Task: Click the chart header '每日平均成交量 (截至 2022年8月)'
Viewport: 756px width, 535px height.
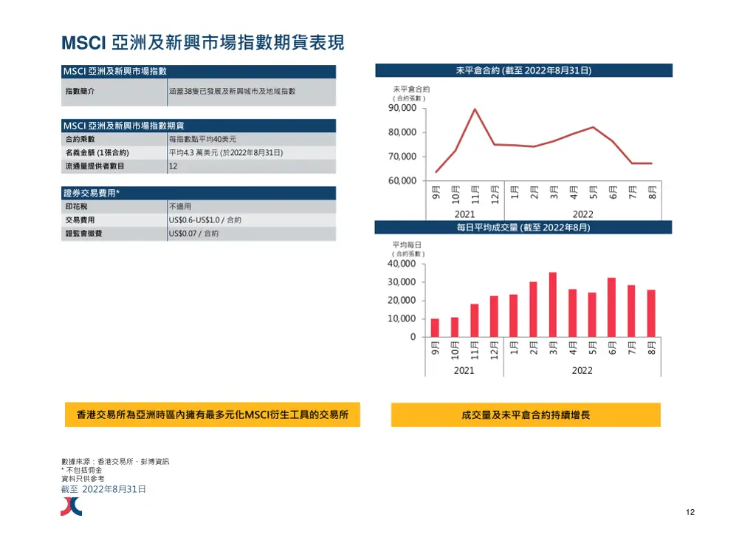Action: [523, 228]
